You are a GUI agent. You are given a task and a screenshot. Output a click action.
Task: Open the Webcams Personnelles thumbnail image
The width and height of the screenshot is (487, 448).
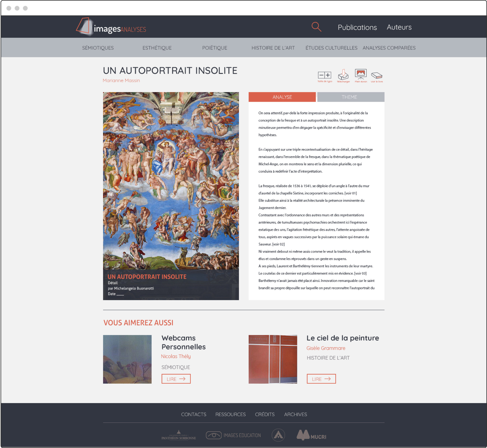click(127, 359)
